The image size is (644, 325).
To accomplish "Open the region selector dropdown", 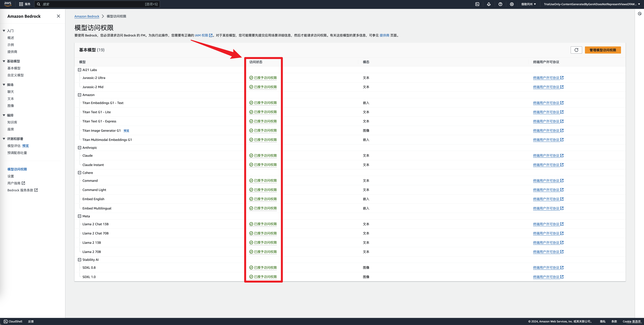I will (x=528, y=4).
